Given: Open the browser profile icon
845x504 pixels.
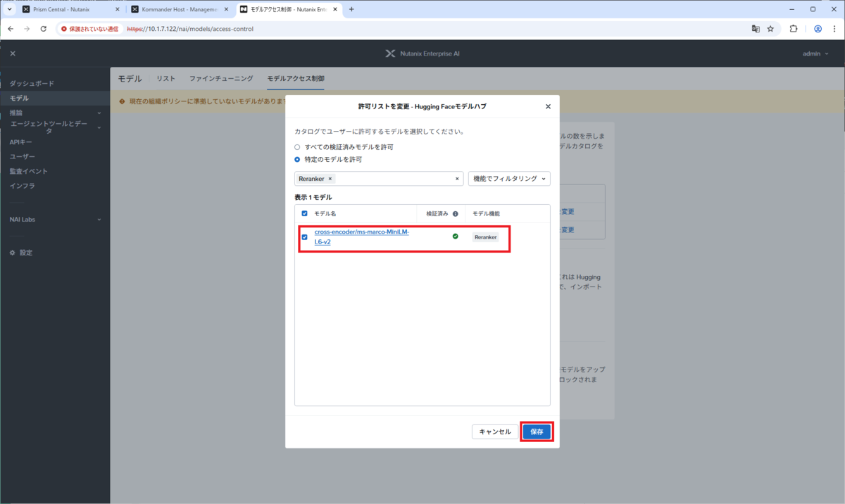Looking at the screenshot, I should (818, 29).
